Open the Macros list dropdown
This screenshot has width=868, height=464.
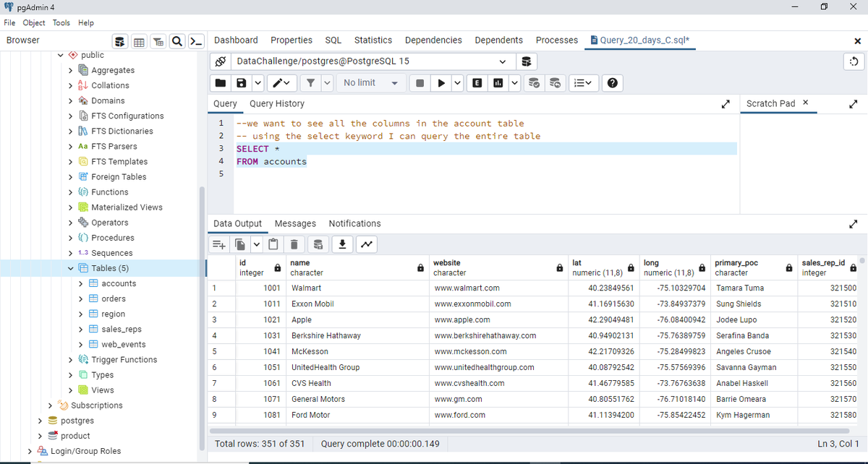click(583, 83)
